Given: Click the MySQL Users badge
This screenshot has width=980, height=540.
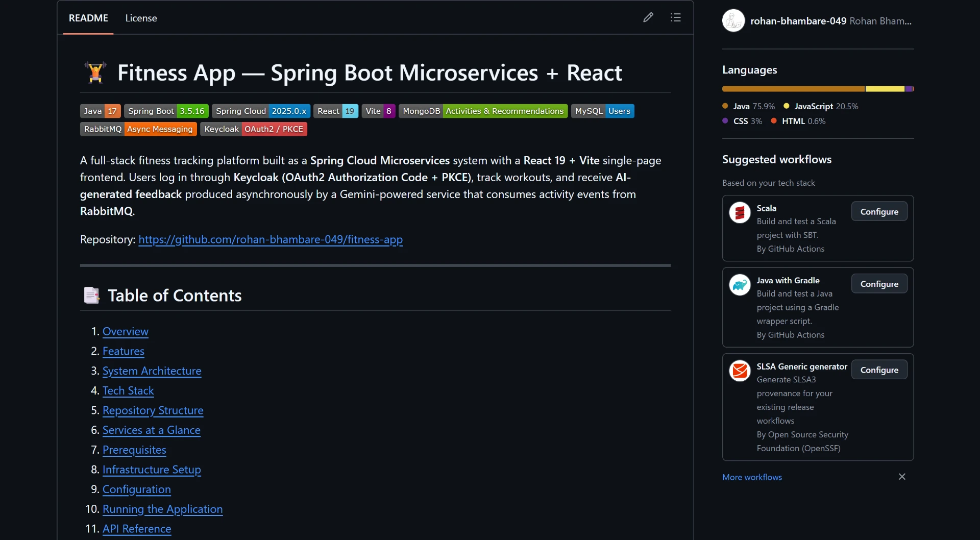Looking at the screenshot, I should [x=602, y=111].
